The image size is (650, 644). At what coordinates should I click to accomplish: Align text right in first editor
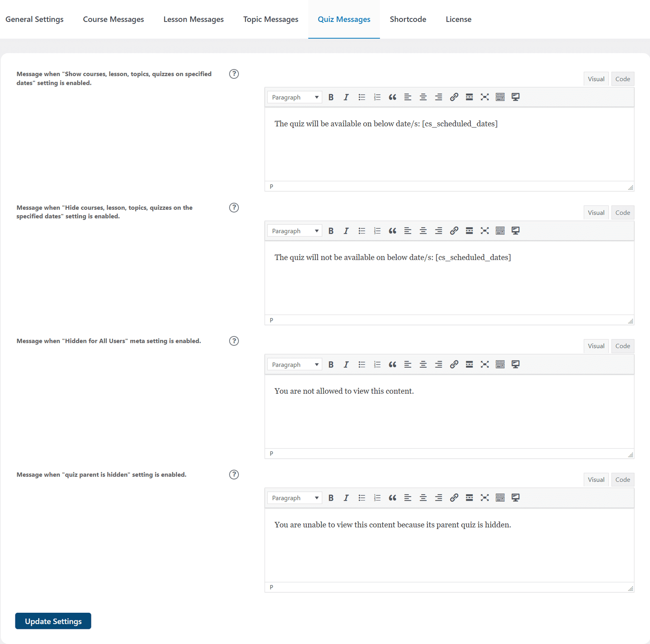point(439,97)
